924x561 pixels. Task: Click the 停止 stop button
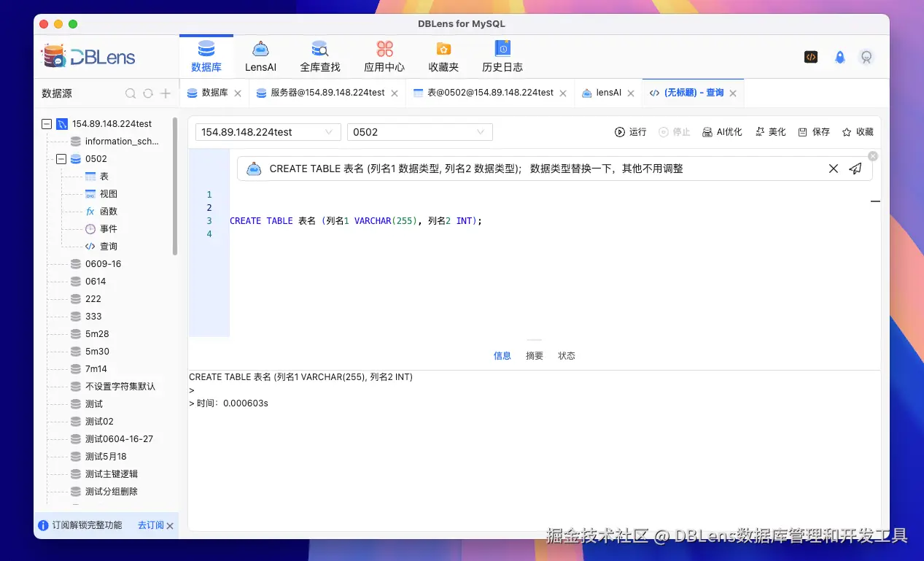click(675, 132)
